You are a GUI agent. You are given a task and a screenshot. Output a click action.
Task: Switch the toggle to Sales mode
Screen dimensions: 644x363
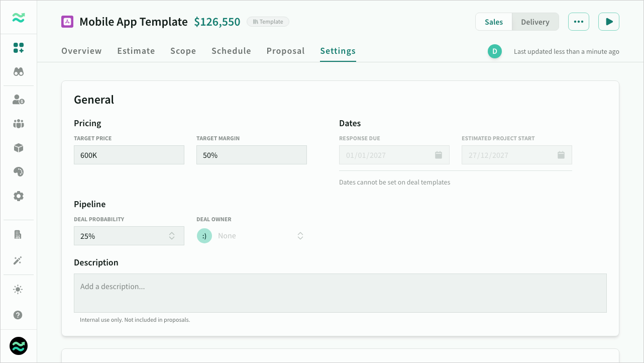coord(493,22)
